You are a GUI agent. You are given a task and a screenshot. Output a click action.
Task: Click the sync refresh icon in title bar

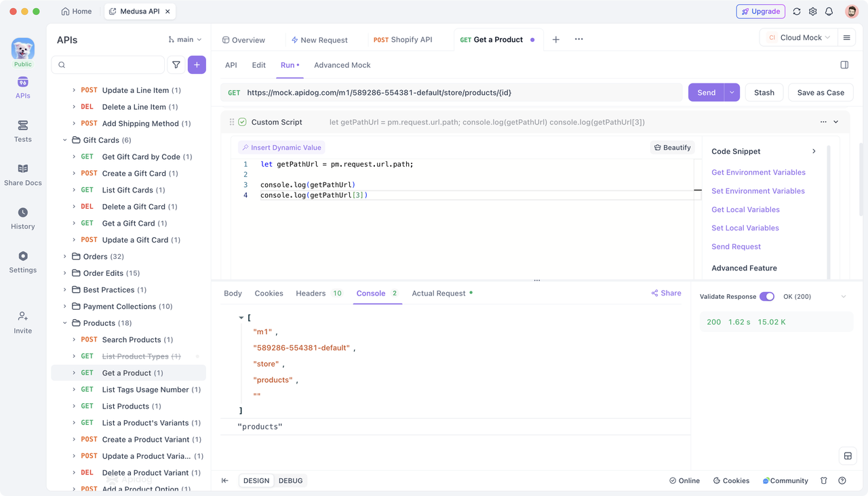click(x=797, y=12)
